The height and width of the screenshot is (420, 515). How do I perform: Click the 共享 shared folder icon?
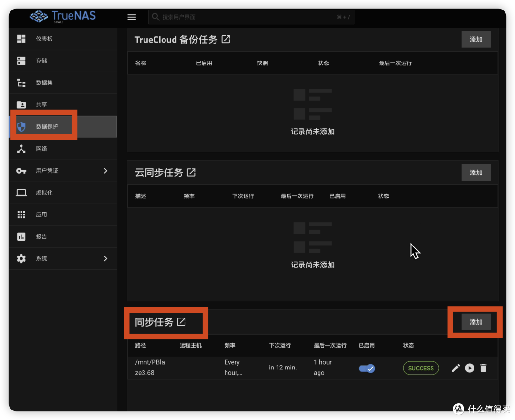coord(21,105)
